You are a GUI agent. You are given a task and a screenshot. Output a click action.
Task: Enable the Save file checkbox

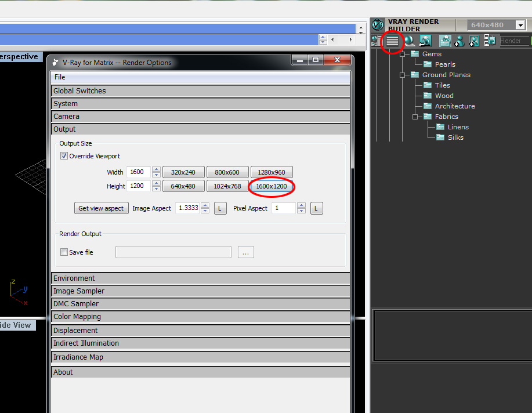pos(64,252)
